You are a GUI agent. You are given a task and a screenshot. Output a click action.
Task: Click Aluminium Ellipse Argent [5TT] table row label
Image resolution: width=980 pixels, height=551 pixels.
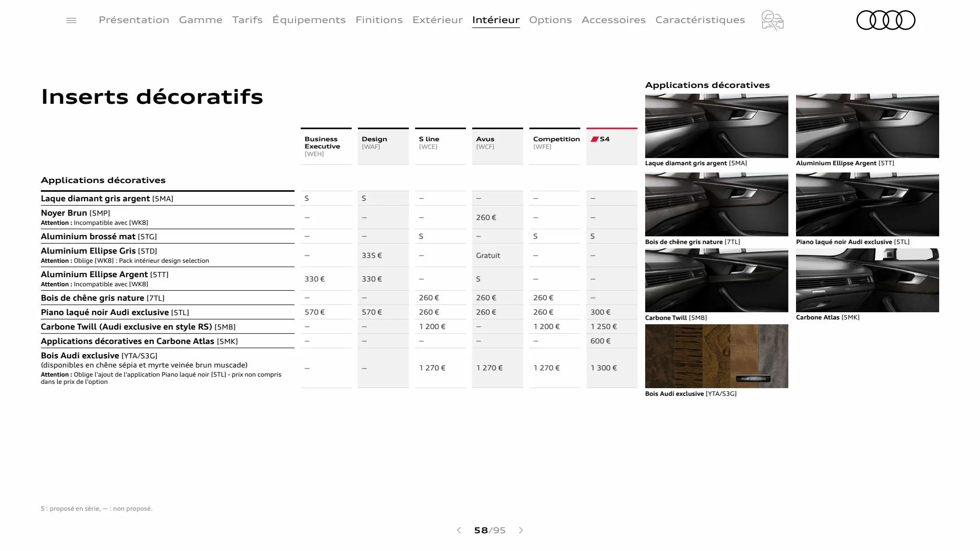tap(105, 274)
